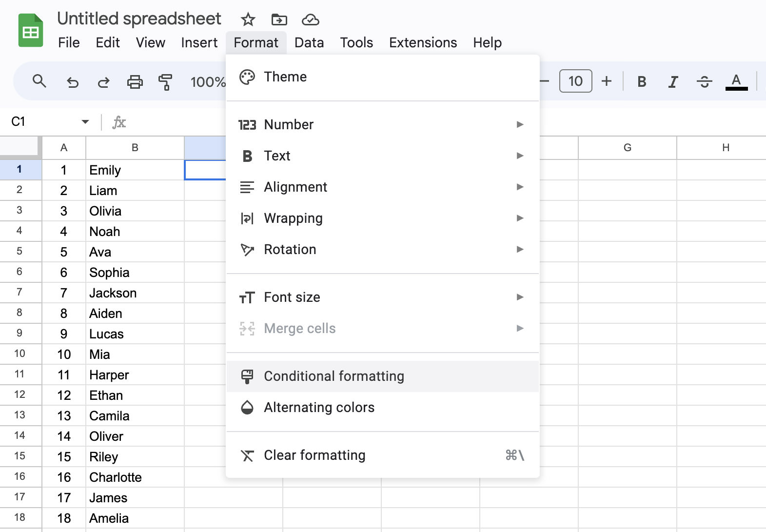766x532 pixels.
Task: Rename the Untitled spreadsheet title
Action: (139, 19)
